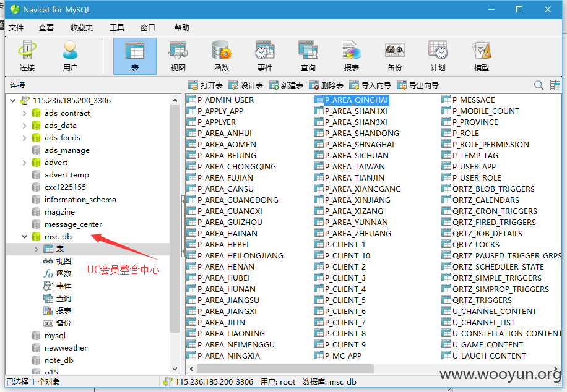Expand the advert database

point(24,163)
